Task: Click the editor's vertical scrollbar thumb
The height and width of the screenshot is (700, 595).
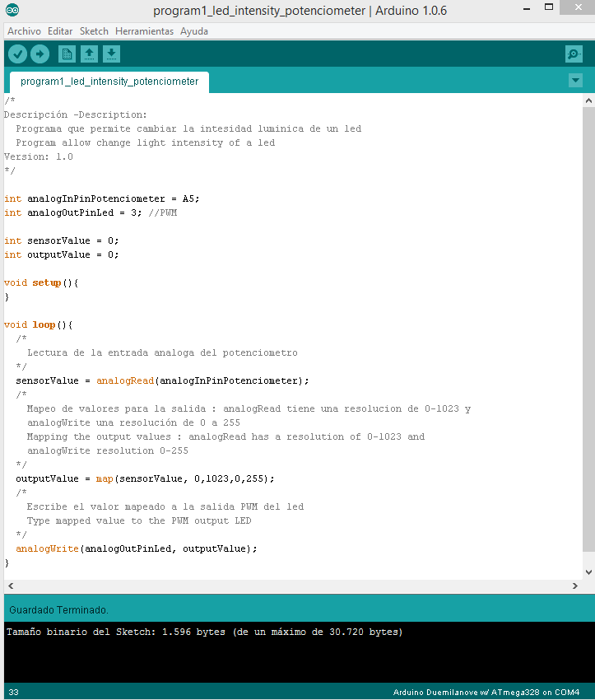Action: [x=588, y=329]
